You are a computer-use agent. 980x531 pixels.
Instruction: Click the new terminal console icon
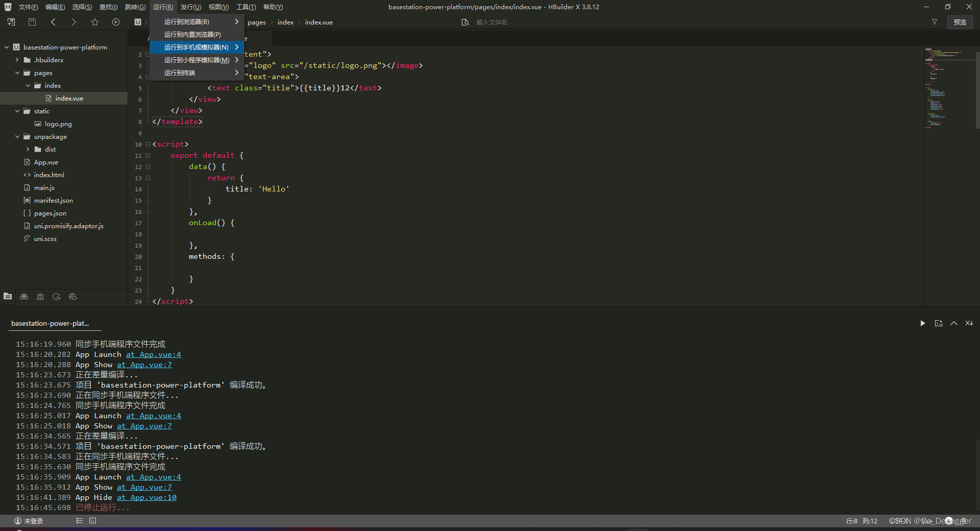[x=938, y=323]
